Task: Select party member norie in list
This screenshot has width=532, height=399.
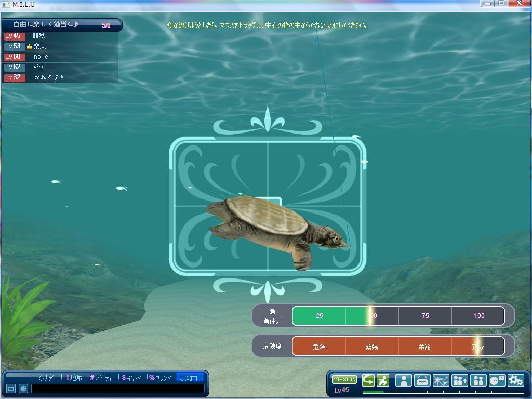Action: coord(41,57)
